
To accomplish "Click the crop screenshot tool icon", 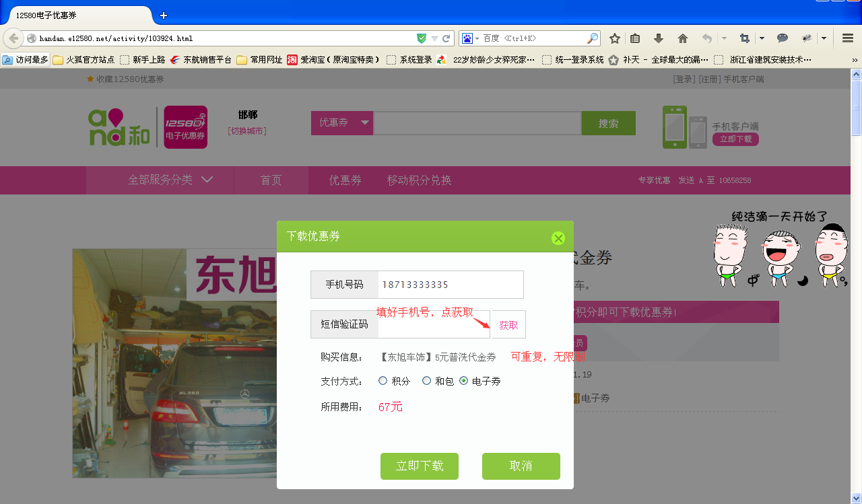I will point(745,38).
